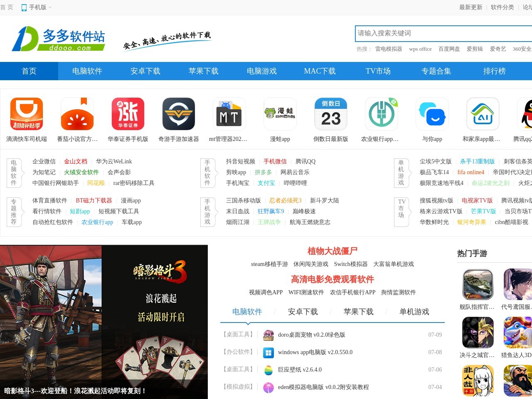Switch to the 单机游戏 tab
Screen dimensions: 532x399
tap(414, 312)
